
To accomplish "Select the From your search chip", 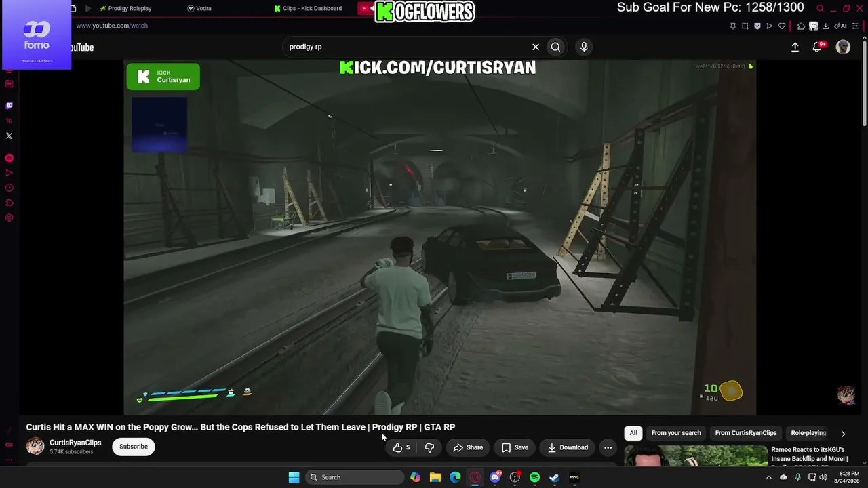I will [676, 433].
